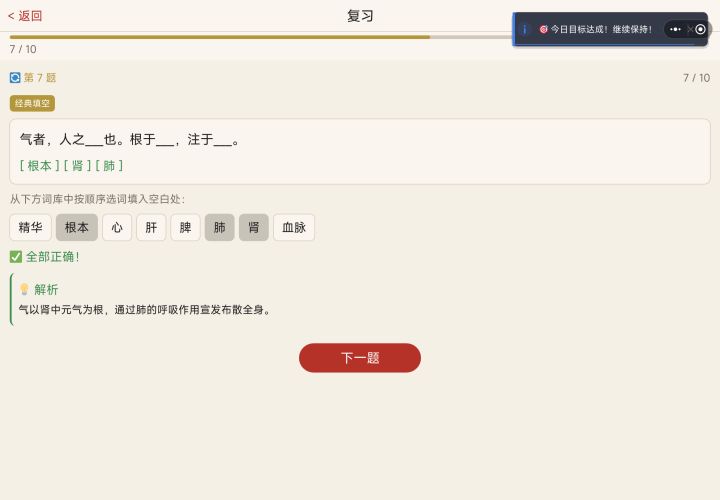
Task: Click the green check mark beside 全部正确
Action: (x=16, y=257)
